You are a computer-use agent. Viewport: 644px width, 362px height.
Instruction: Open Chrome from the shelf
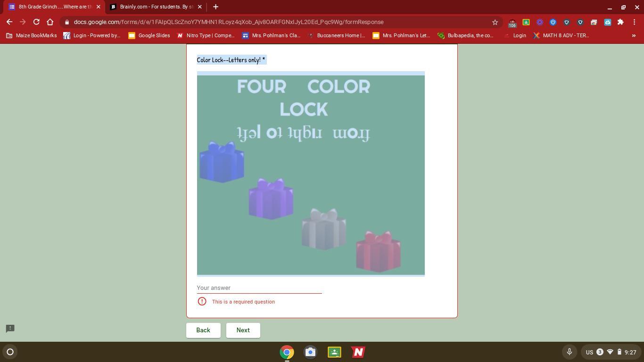tap(287, 352)
